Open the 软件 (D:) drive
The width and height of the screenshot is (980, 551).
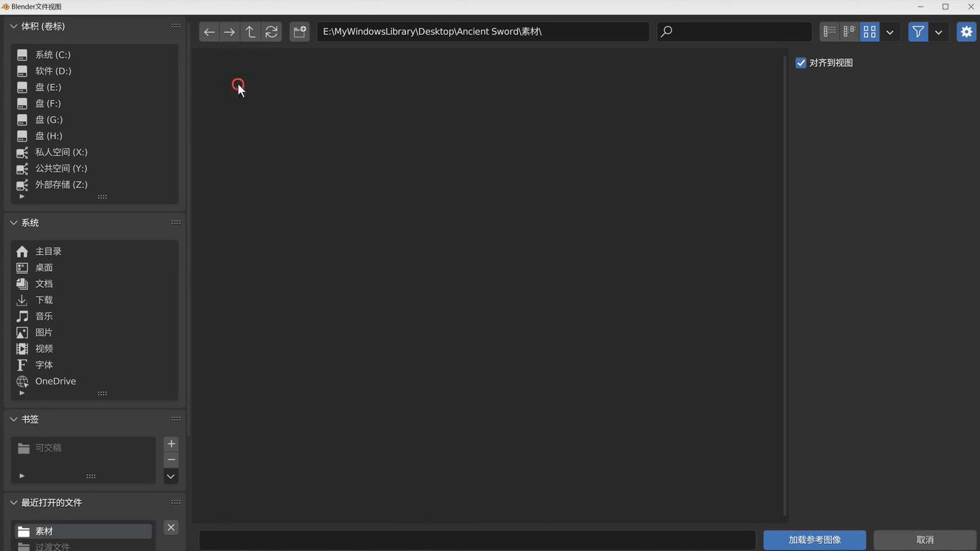pos(94,71)
